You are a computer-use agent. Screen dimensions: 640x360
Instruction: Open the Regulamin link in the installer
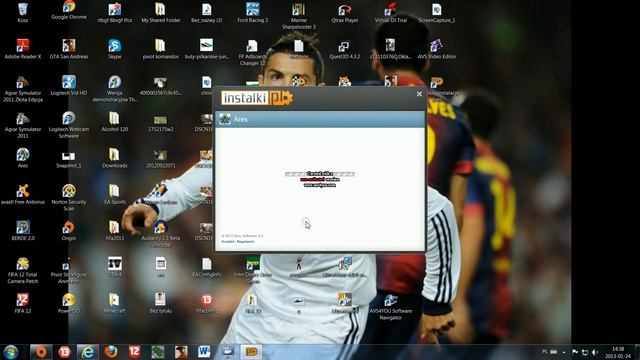[x=246, y=242]
